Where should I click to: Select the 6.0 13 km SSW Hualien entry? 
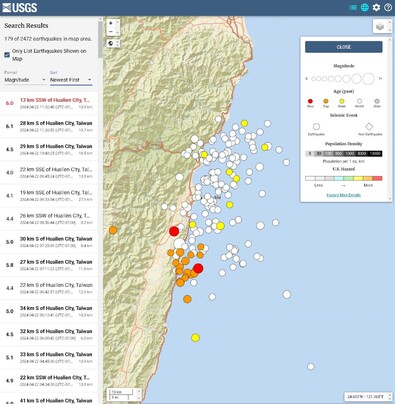tap(49, 103)
